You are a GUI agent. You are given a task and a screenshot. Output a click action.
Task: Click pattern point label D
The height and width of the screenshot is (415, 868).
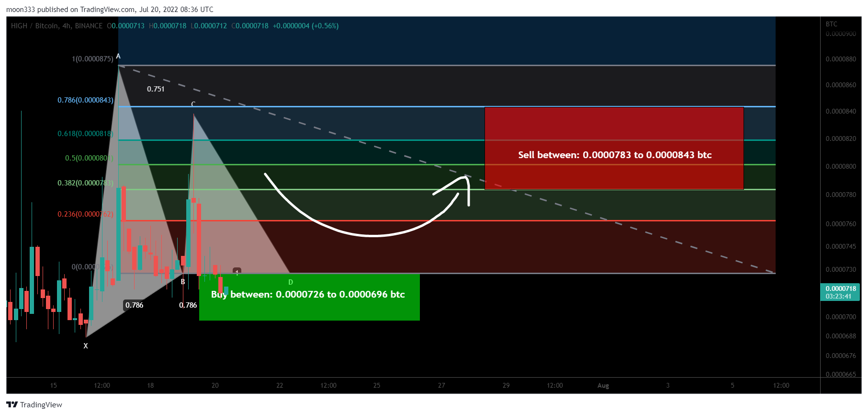click(291, 282)
